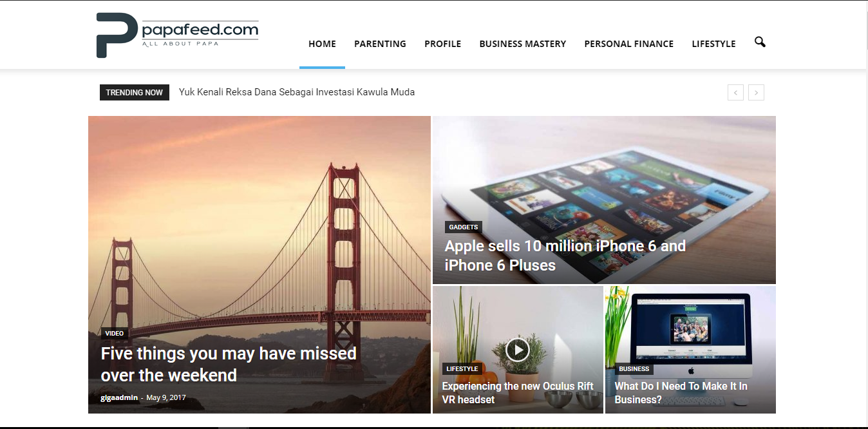868x429 pixels.
Task: Open 'Five things you may have missed' article
Action: point(229,364)
